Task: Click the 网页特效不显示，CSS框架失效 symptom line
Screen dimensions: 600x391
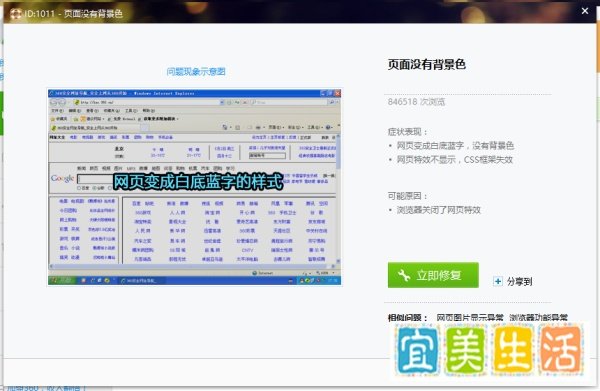Action: [x=454, y=160]
